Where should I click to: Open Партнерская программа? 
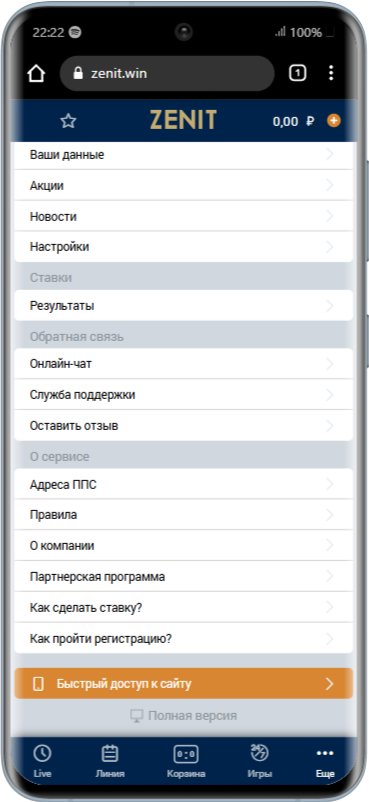point(184,577)
